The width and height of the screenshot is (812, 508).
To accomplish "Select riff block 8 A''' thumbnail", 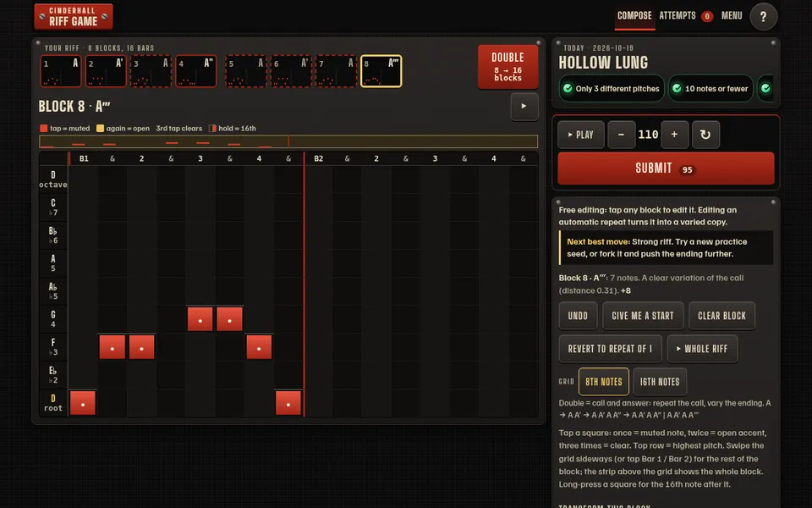I will [x=381, y=71].
